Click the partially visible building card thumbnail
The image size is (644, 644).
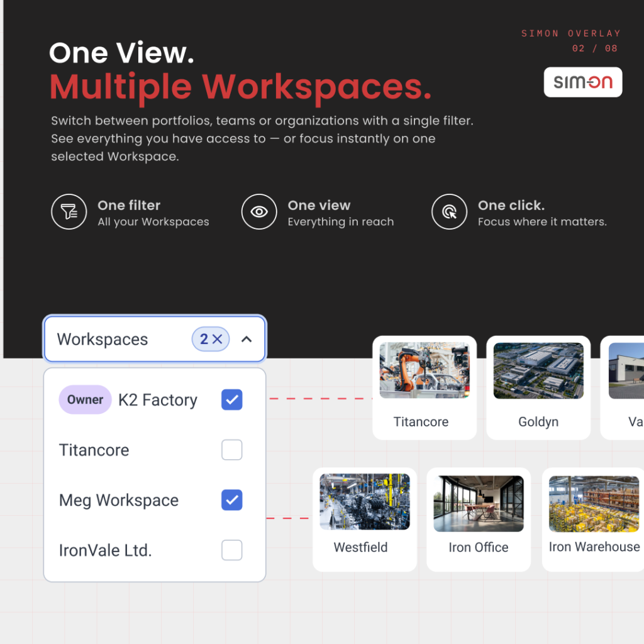(x=626, y=370)
